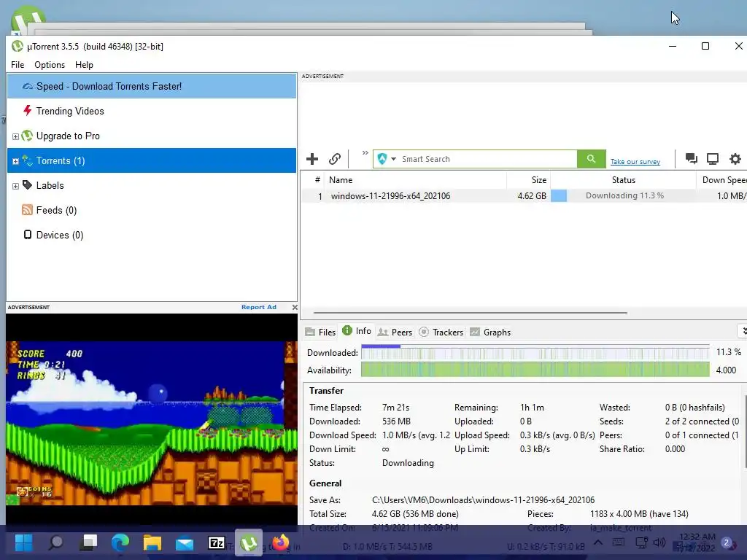Screen dimensions: 747x560
Task: Click the Availability green bar
Action: 535,370
